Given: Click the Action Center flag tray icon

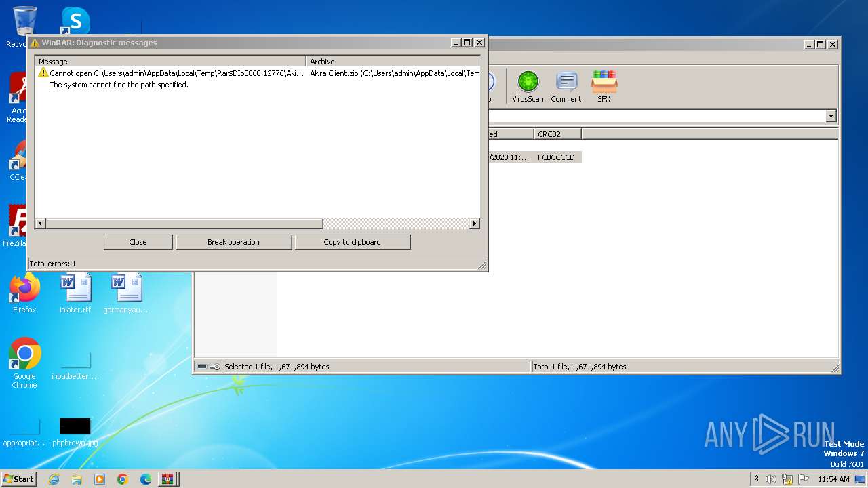Looking at the screenshot, I should 804,479.
